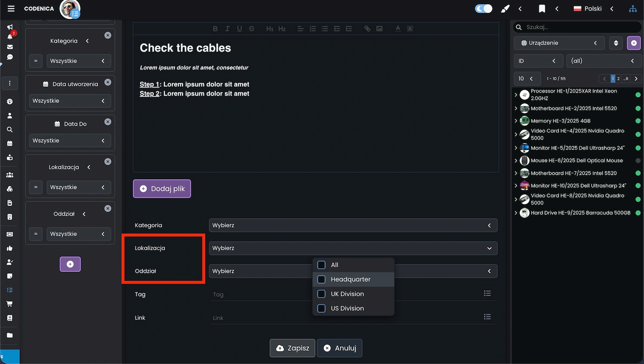
Task: Open the Kategoria Wybierz dropdown in form
Action: (x=353, y=225)
